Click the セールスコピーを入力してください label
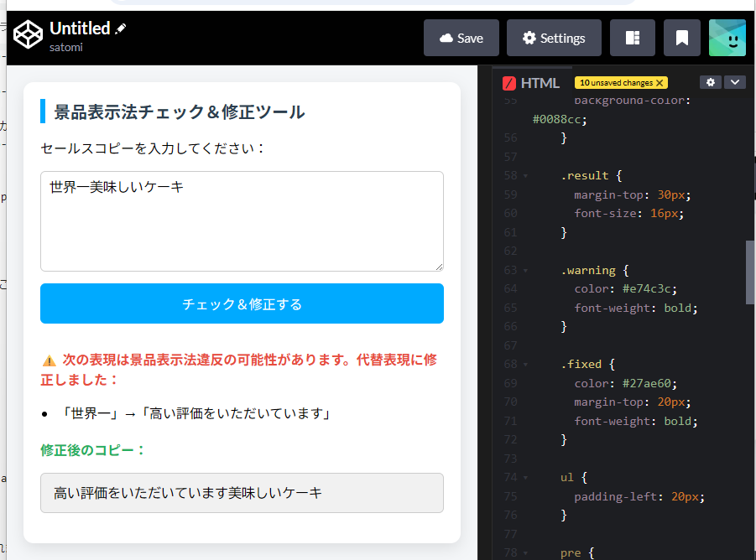Screen dimensions: 756x560 tap(154, 148)
